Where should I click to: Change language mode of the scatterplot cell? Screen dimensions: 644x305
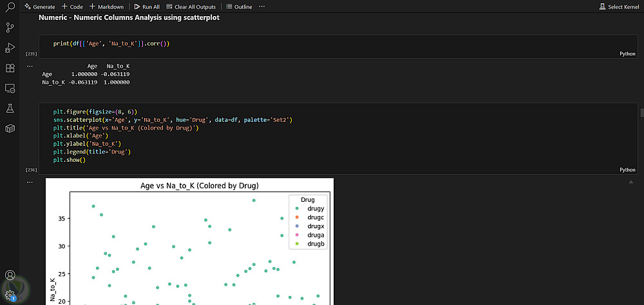click(x=627, y=170)
